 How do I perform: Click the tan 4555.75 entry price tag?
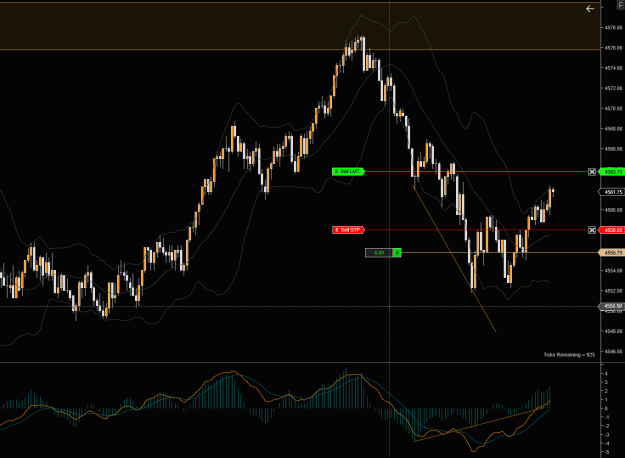(x=612, y=253)
